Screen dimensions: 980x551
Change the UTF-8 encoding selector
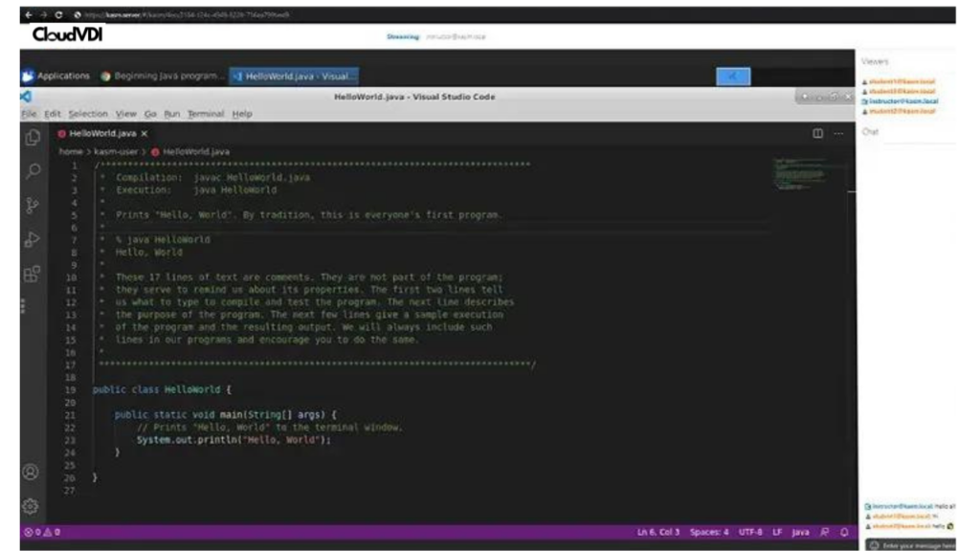(750, 532)
